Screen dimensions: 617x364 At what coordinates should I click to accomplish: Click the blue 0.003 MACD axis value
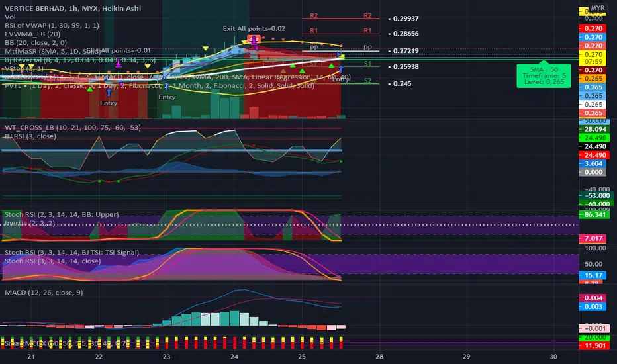click(x=593, y=307)
